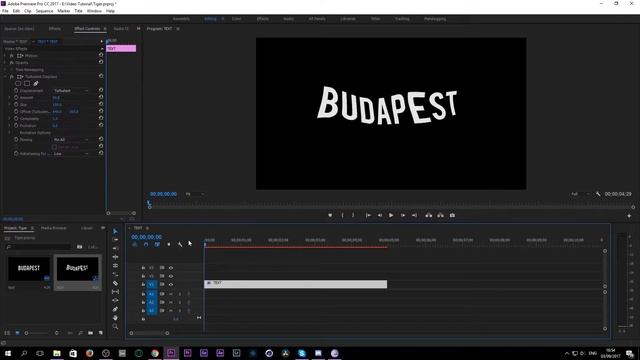640x360 pixels.
Task: Collapse the Turbulent Displace effect
Action: (x=5, y=76)
